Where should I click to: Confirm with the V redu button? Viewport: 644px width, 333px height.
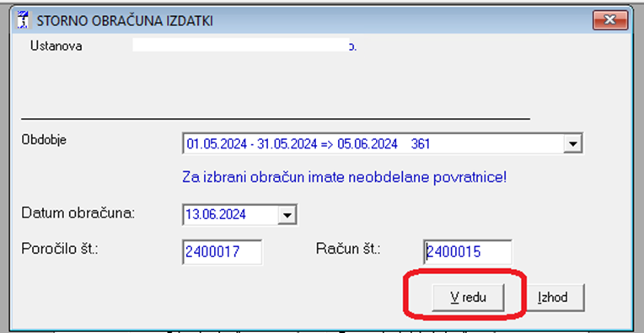click(x=468, y=298)
